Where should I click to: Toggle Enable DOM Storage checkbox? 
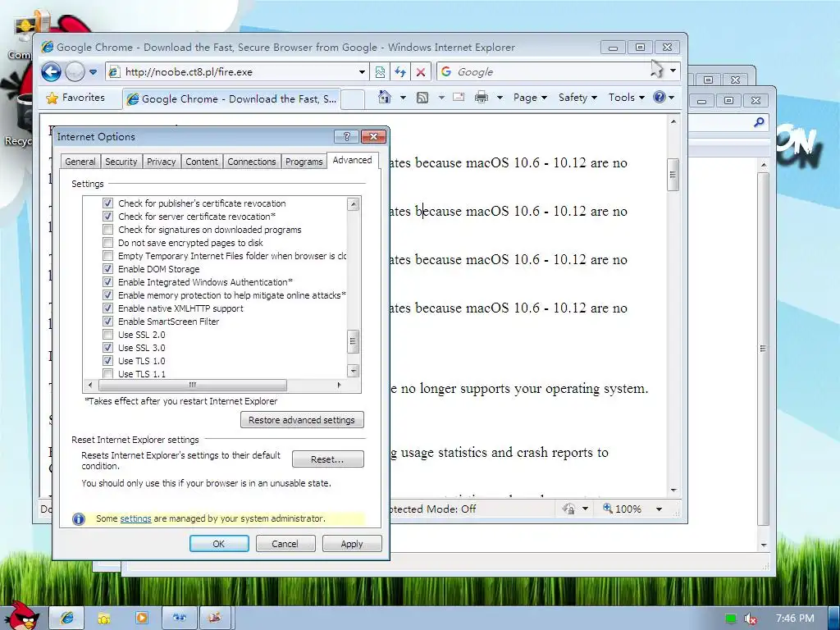pos(107,269)
